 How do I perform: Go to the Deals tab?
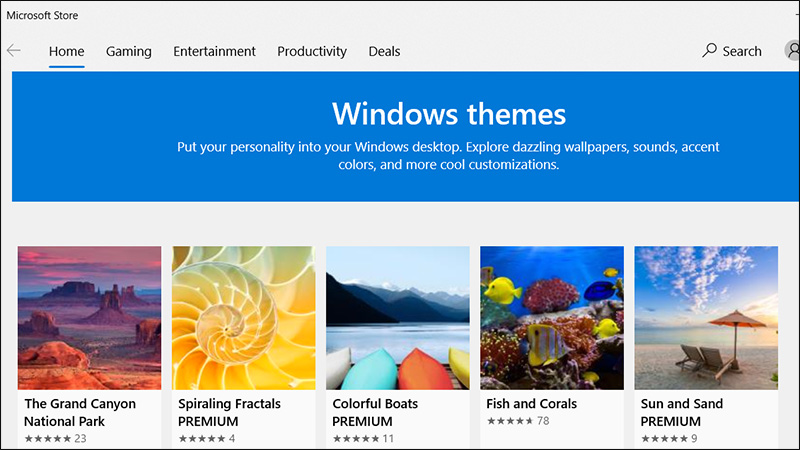click(384, 51)
